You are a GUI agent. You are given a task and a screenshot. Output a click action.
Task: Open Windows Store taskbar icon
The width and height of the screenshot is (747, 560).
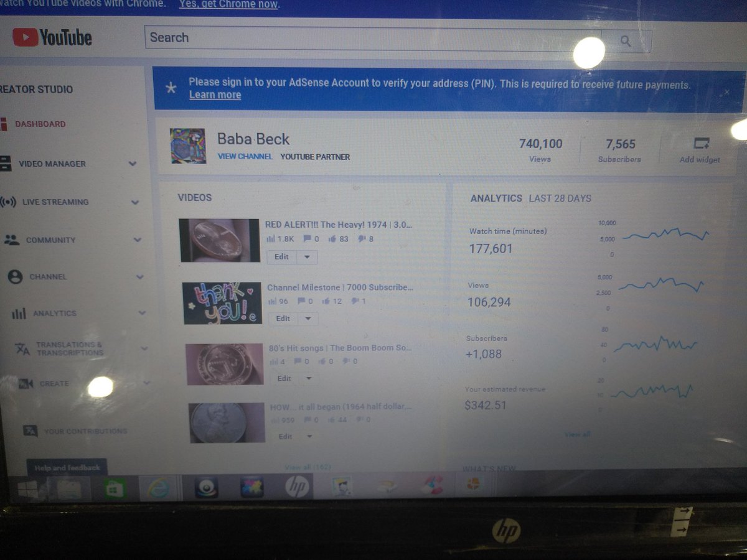pos(115,489)
